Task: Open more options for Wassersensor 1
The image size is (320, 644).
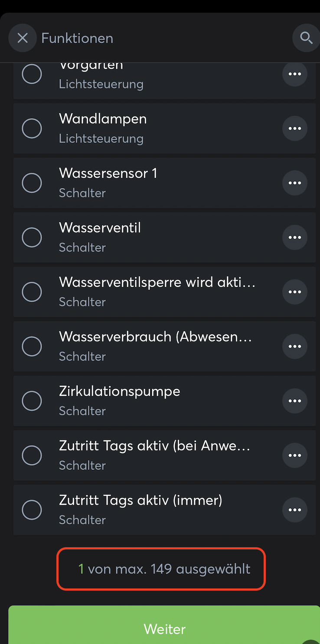Action: pyautogui.click(x=295, y=183)
